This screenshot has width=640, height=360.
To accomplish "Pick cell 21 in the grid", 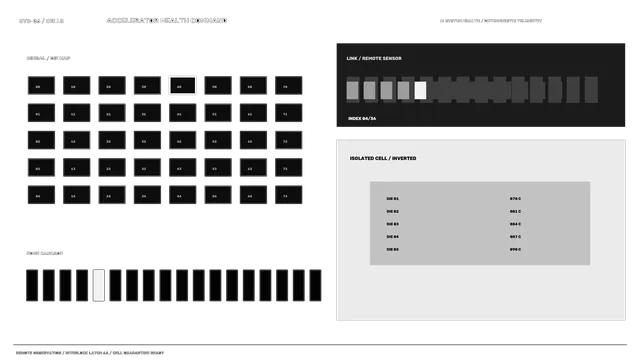I will click(112, 113).
